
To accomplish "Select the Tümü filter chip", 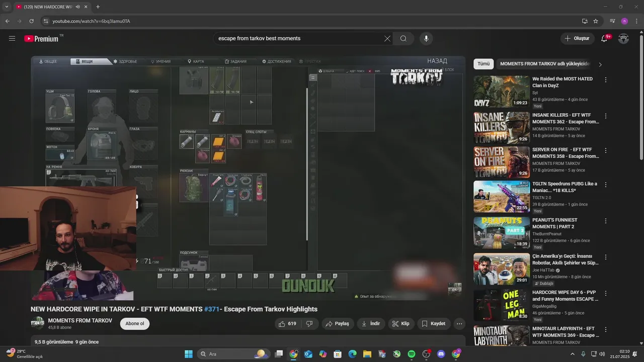I will [x=484, y=64].
